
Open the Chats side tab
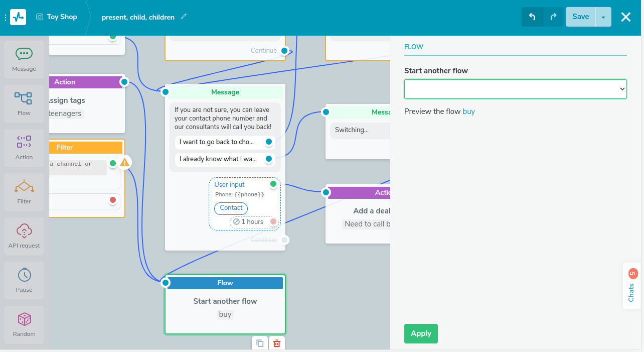point(631,286)
